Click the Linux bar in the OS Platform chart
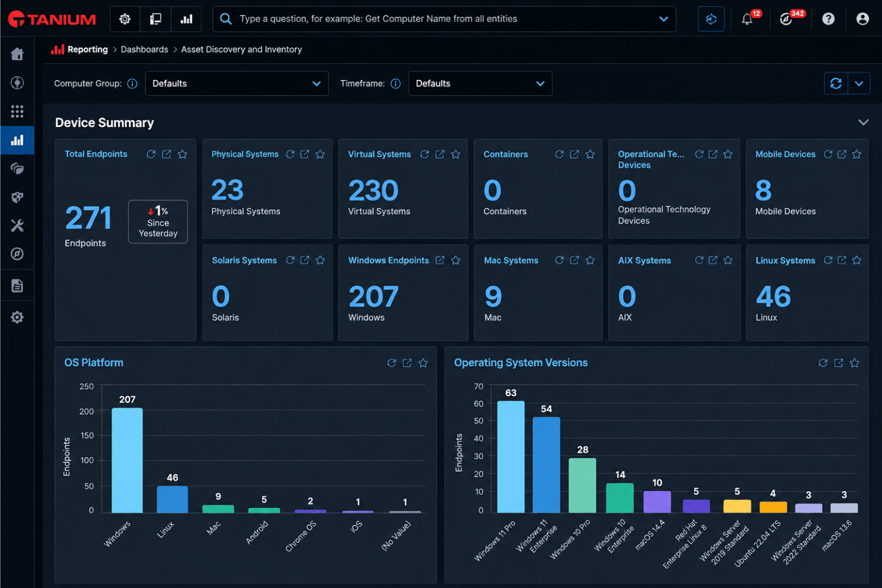882x588 pixels. [x=172, y=499]
